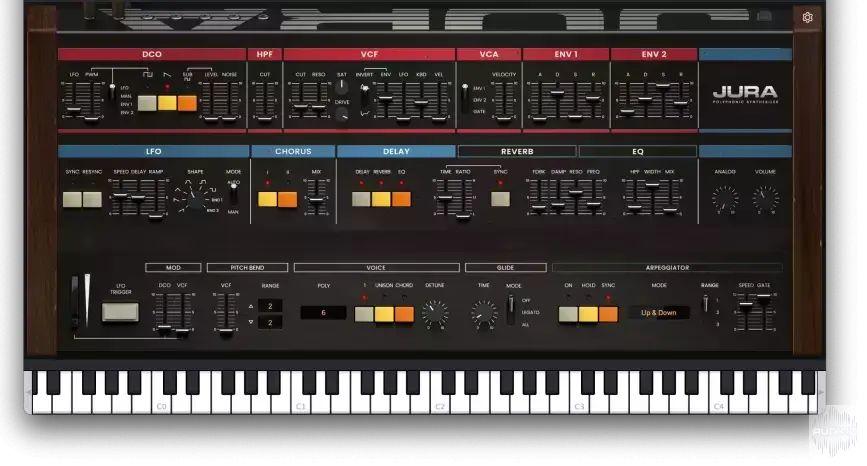Toggle the arpeggiator SYNC button
Image resolution: width=867 pixels, height=466 pixels.
coord(608,315)
